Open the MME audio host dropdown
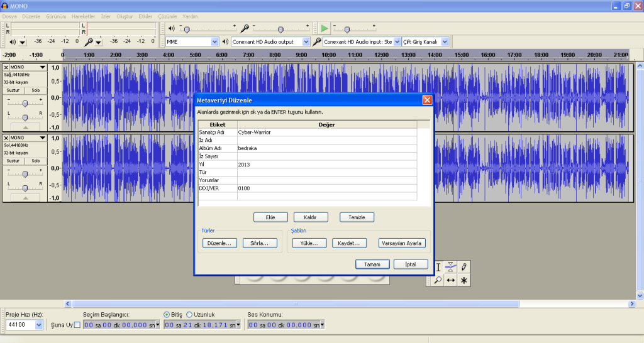The image size is (644, 343). pyautogui.click(x=214, y=42)
